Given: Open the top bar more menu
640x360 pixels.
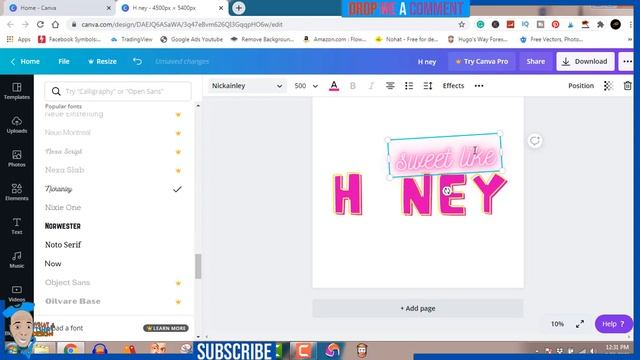Looking at the screenshot, I should [628, 61].
